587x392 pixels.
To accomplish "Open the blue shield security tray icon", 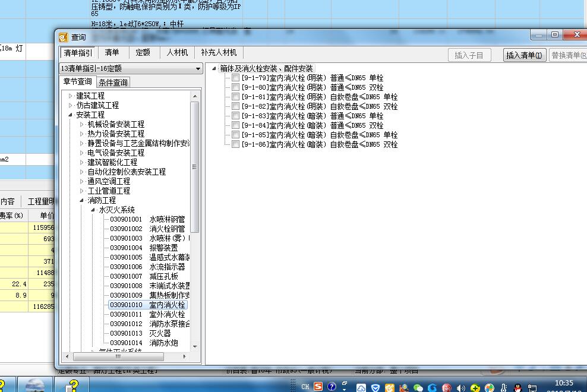I will [375, 388].
